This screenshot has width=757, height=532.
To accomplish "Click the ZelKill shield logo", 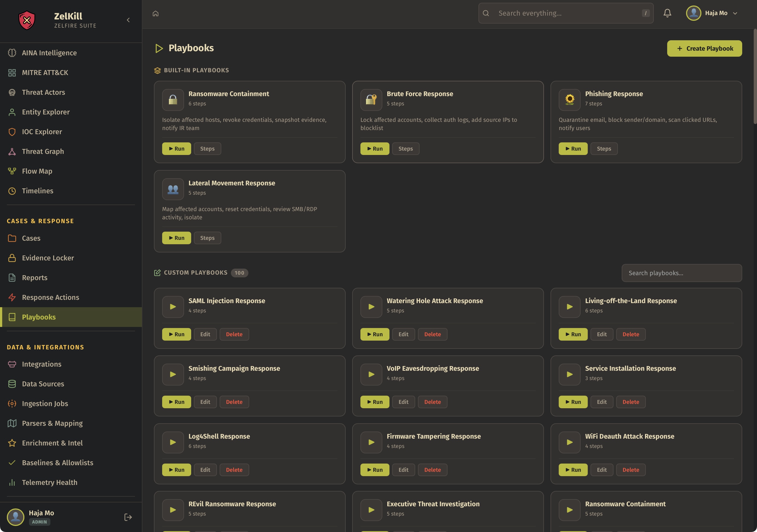I will [27, 20].
